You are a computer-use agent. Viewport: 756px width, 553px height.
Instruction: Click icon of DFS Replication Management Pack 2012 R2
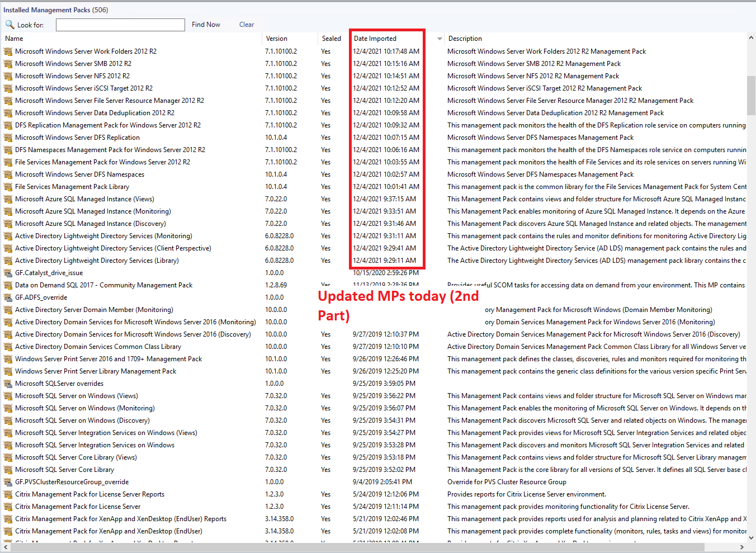[8, 125]
